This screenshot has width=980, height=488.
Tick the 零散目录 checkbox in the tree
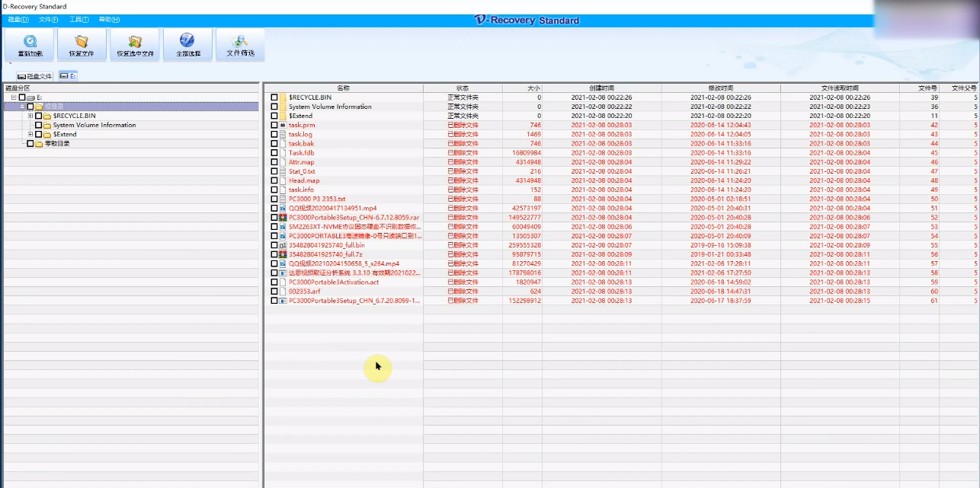[30, 143]
